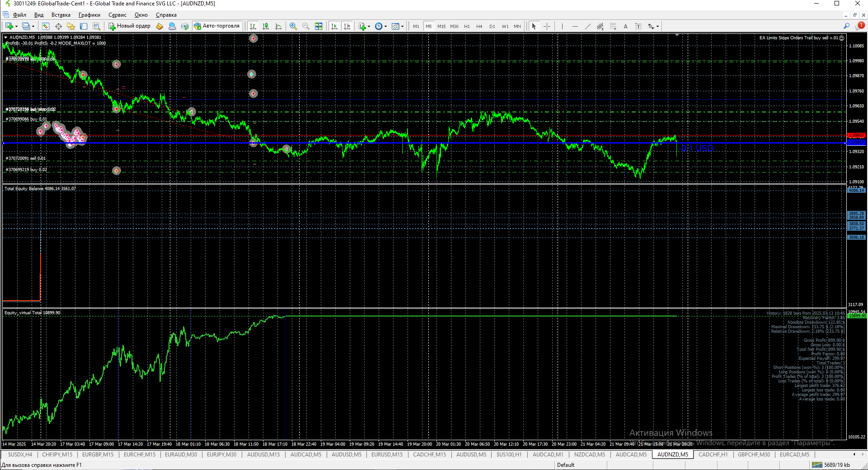Switch chart to M30 timeframe
Image resolution: width=868 pixels, height=470 pixels.
click(x=454, y=26)
